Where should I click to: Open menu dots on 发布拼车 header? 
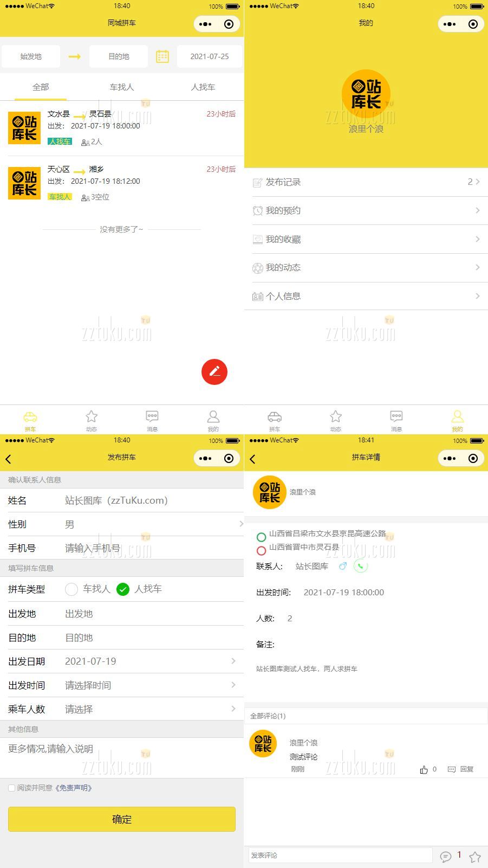(x=205, y=458)
